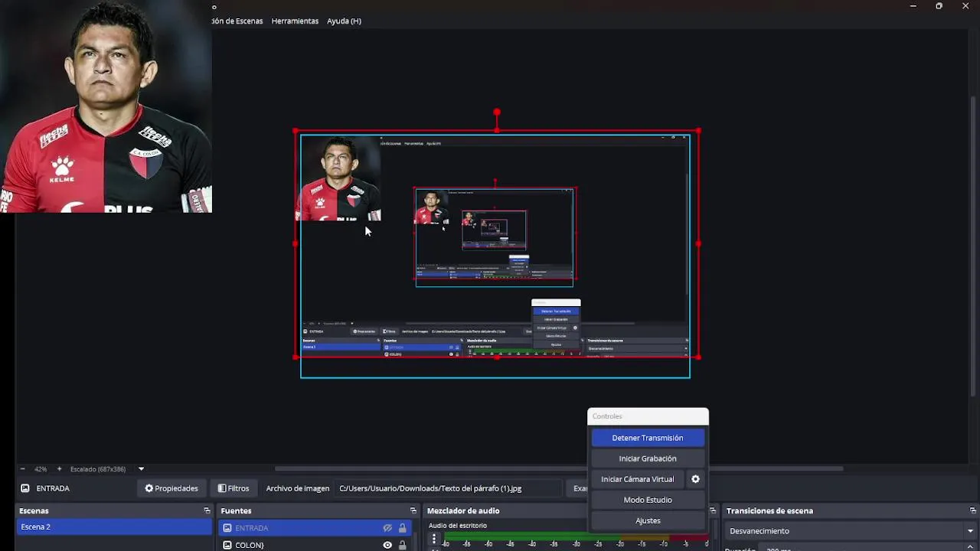Image resolution: width=980 pixels, height=551 pixels.
Task: Toggle visibility of ENTRADA source
Action: 387,527
